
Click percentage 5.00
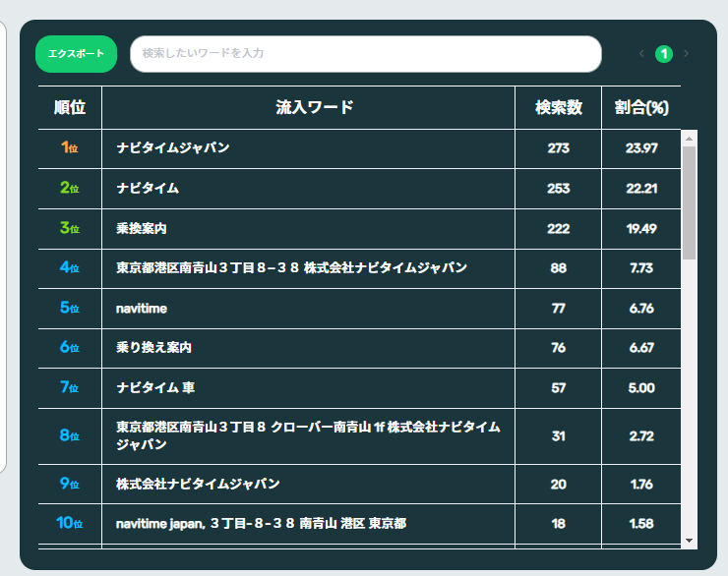641,388
